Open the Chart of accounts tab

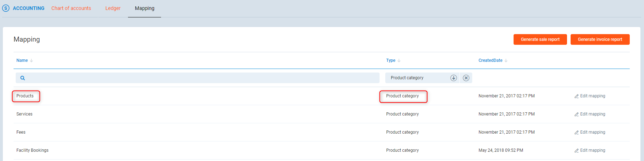coord(71,8)
